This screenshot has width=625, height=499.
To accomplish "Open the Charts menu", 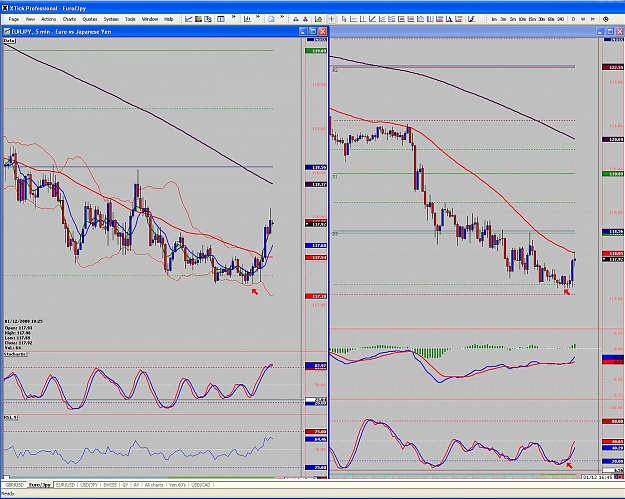I will pos(69,19).
